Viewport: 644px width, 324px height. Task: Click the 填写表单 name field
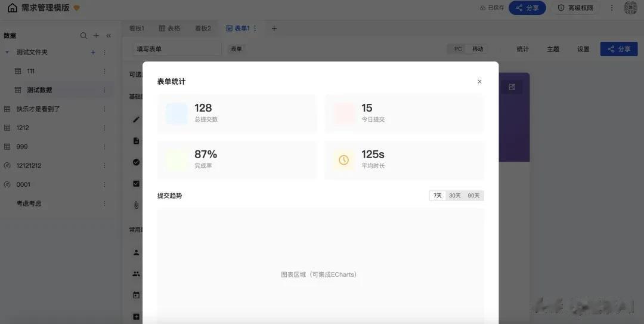pos(177,49)
